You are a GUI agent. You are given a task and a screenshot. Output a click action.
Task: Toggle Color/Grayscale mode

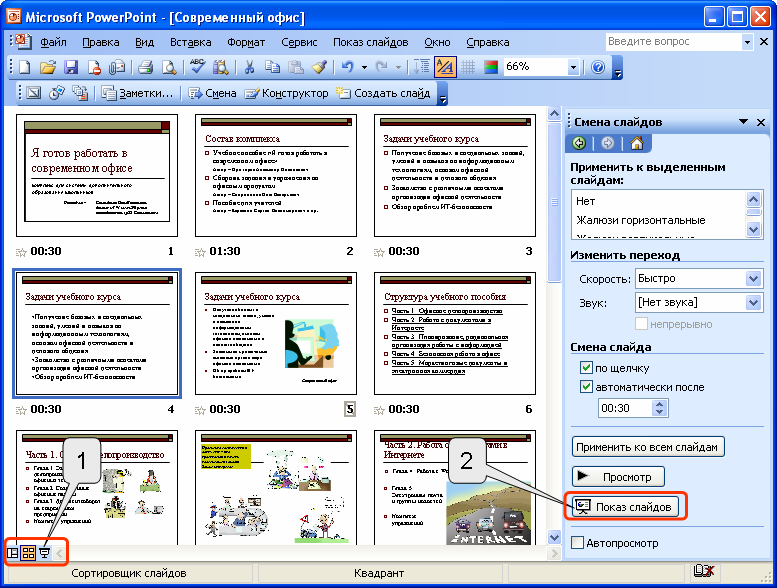tap(491, 67)
